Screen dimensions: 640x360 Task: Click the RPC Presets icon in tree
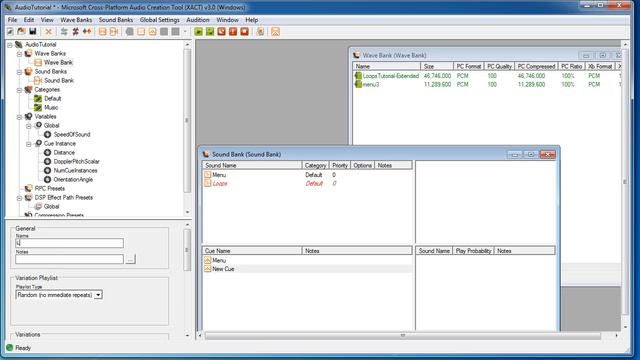pos(28,188)
